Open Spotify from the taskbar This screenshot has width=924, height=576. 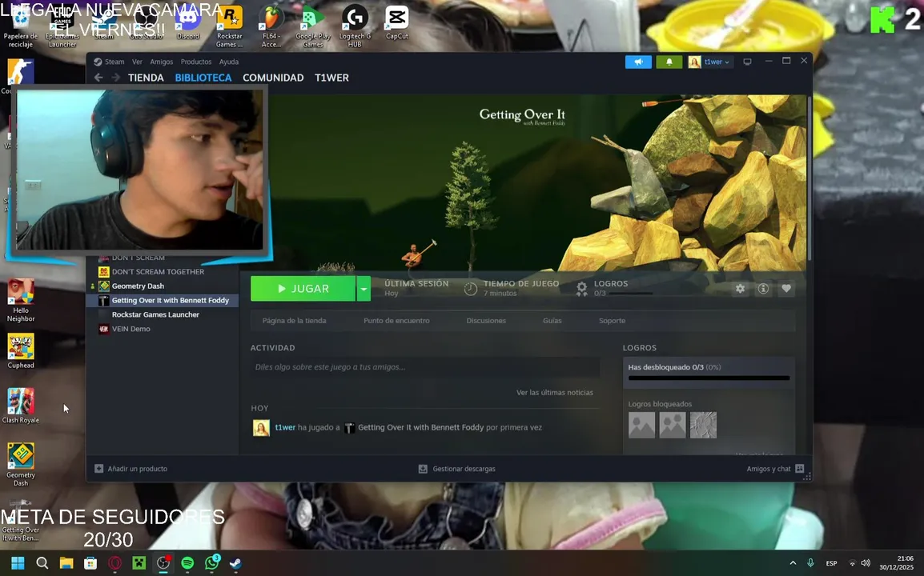click(187, 563)
